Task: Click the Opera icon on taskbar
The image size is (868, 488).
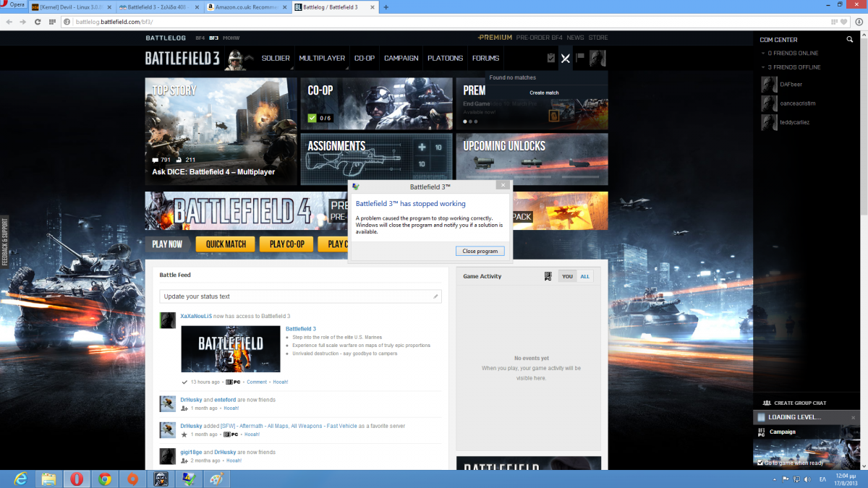Action: coord(77,479)
